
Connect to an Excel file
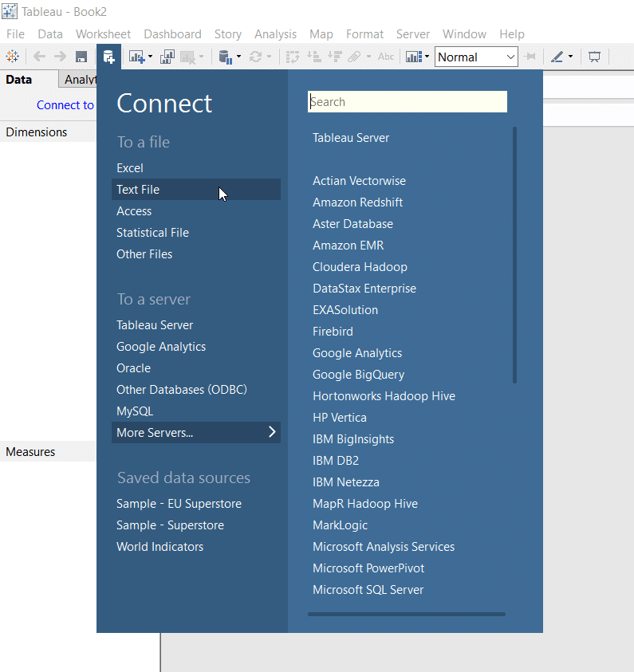130,168
